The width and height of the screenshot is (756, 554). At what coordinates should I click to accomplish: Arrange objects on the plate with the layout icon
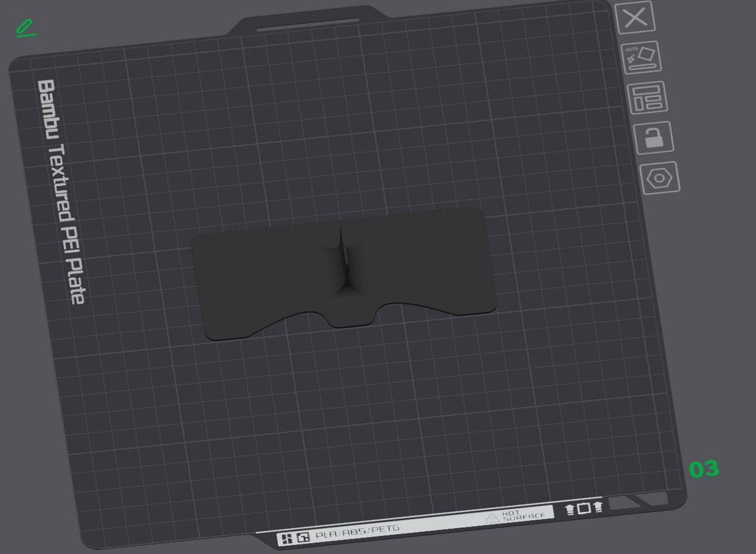647,97
